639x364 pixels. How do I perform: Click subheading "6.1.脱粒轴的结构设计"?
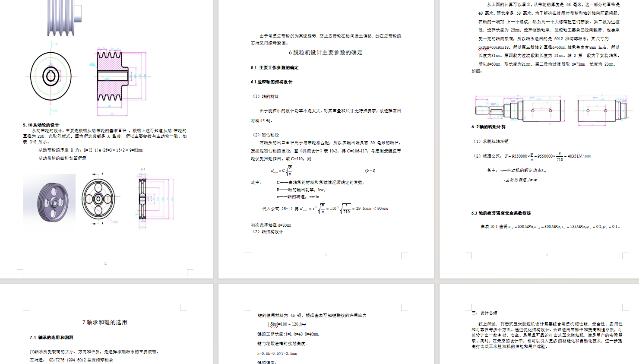tap(272, 82)
